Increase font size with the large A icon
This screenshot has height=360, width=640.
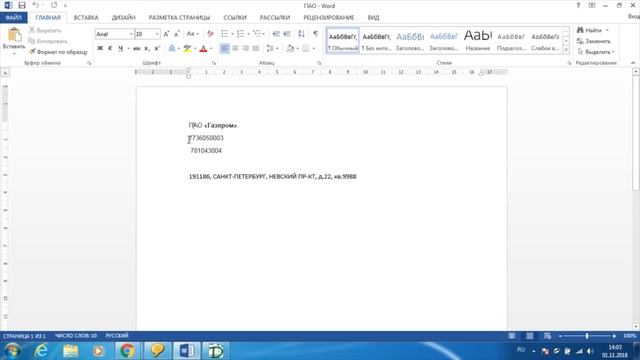166,34
